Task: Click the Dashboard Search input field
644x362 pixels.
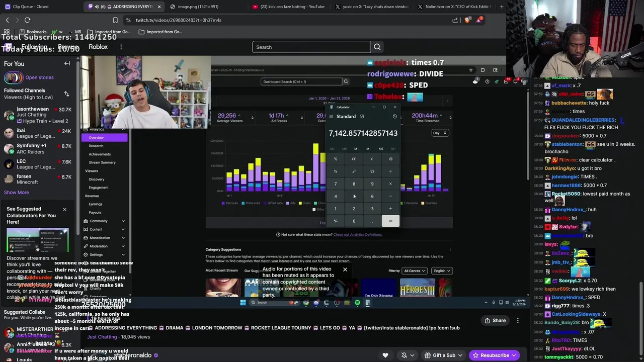Action: point(301,81)
